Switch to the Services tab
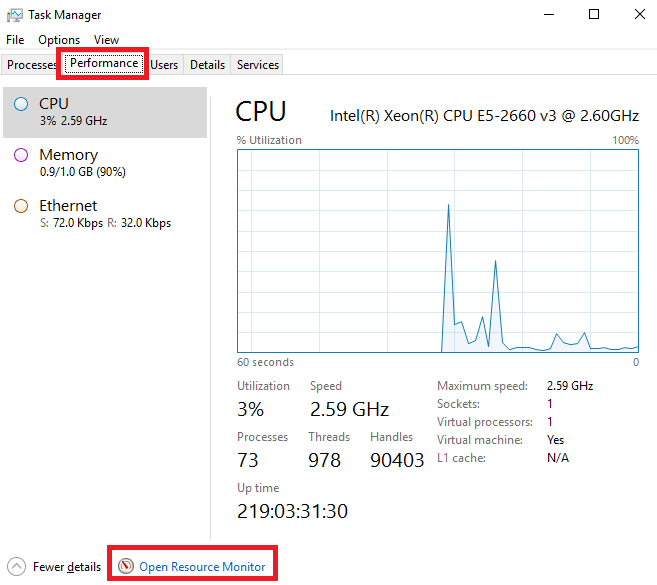 [257, 65]
